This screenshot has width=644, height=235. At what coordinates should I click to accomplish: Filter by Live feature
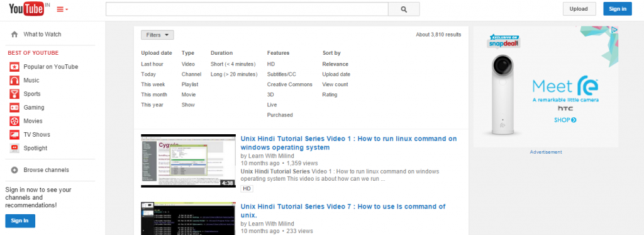click(x=272, y=105)
